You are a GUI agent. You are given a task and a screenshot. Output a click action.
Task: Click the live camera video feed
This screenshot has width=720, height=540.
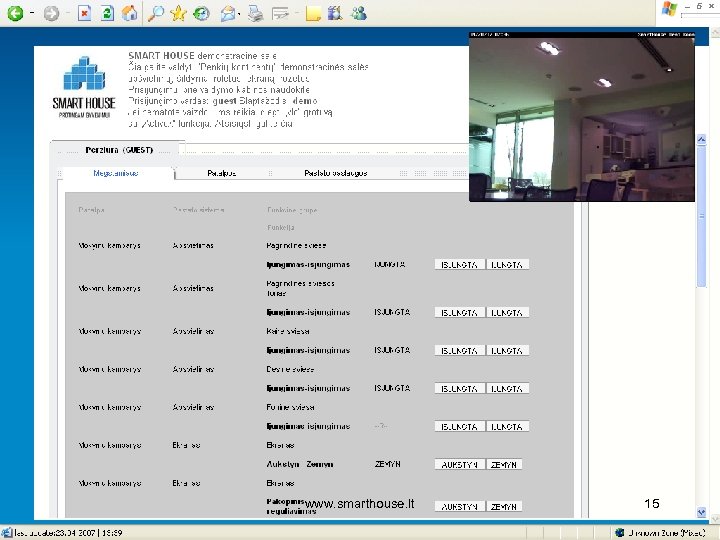pyautogui.click(x=582, y=117)
